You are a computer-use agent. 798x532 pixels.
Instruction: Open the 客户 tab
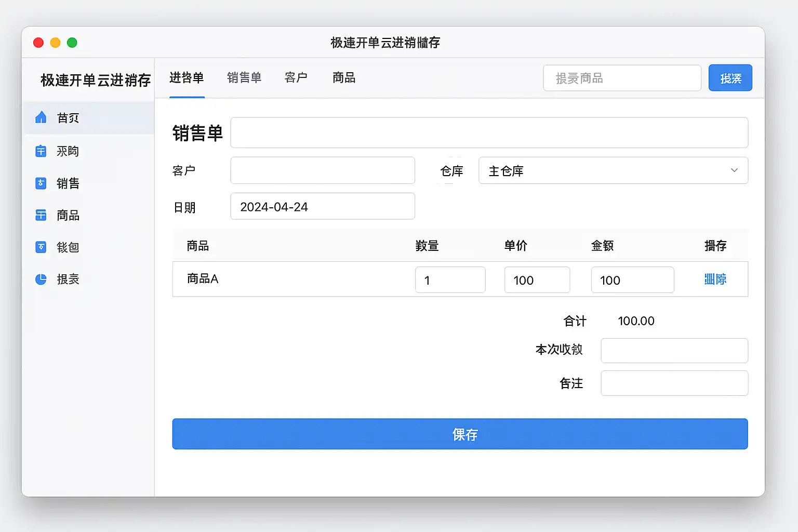click(296, 78)
